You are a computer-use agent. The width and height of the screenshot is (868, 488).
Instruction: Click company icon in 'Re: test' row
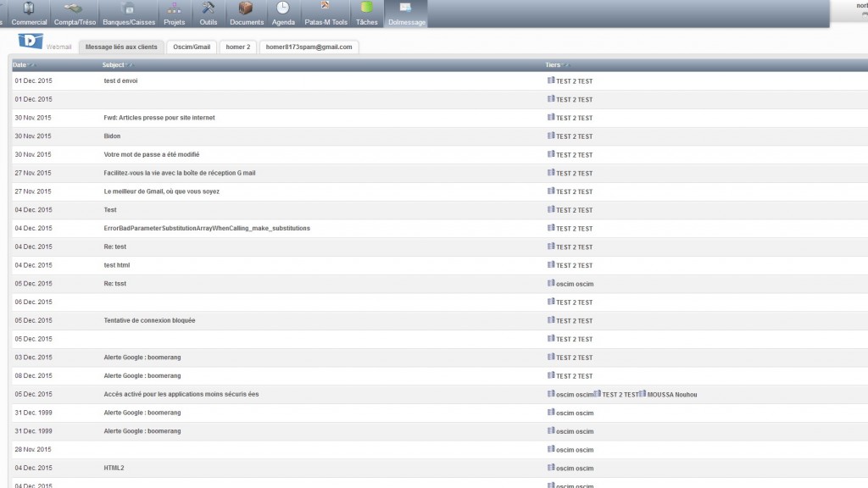[551, 247]
